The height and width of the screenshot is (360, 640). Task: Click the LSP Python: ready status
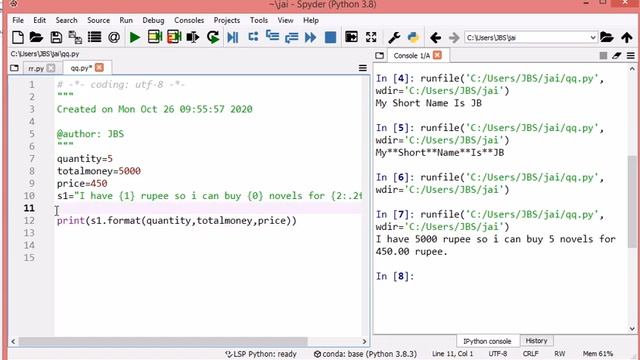pos(261,354)
